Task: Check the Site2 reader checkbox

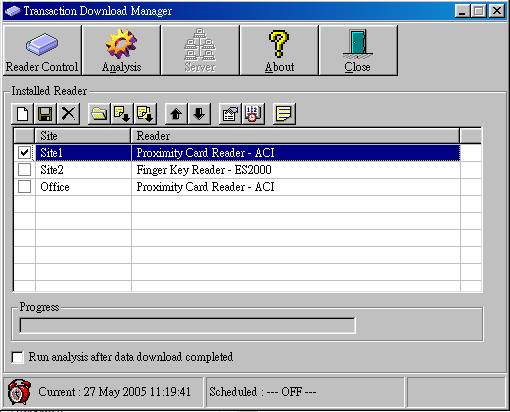Action: [x=24, y=170]
